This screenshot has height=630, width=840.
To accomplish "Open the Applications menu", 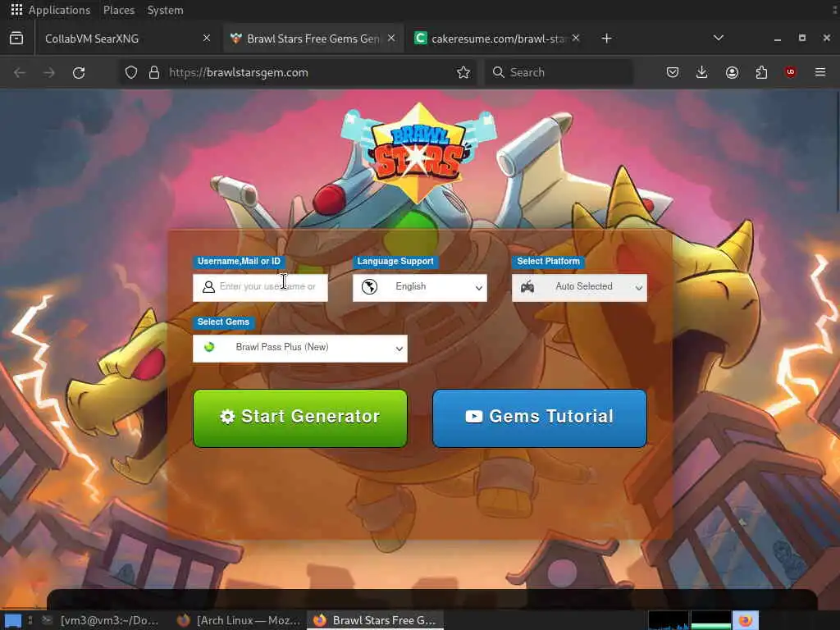I will coord(59,10).
